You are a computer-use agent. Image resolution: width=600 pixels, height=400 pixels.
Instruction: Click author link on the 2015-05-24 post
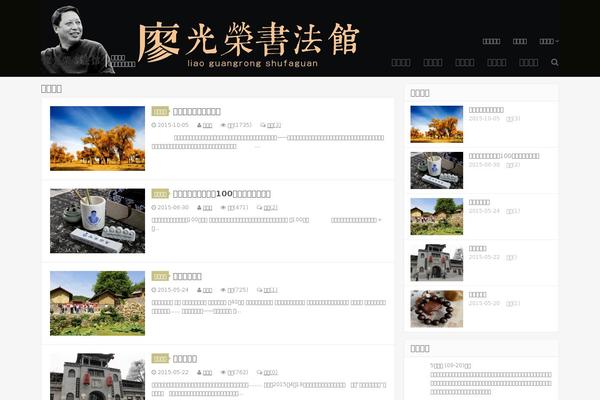coord(207,290)
